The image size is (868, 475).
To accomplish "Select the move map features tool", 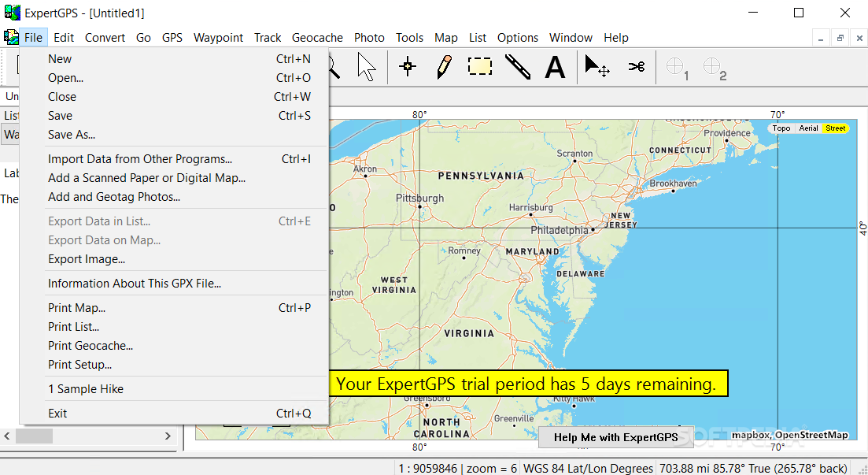I will pyautogui.click(x=597, y=66).
